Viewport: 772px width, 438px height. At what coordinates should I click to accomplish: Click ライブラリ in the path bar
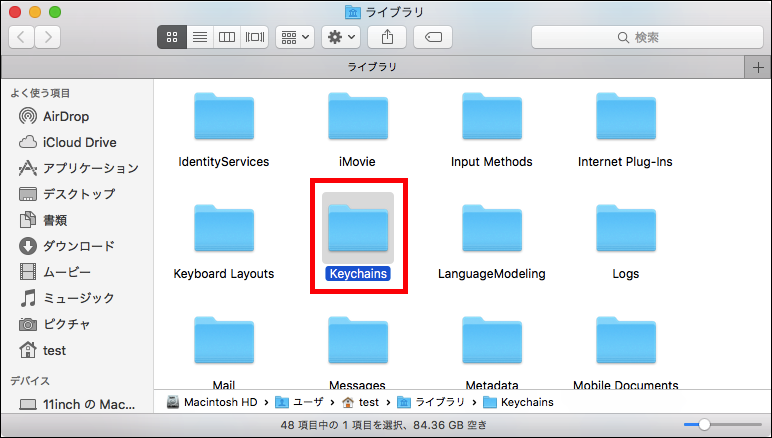pyautogui.click(x=431, y=402)
